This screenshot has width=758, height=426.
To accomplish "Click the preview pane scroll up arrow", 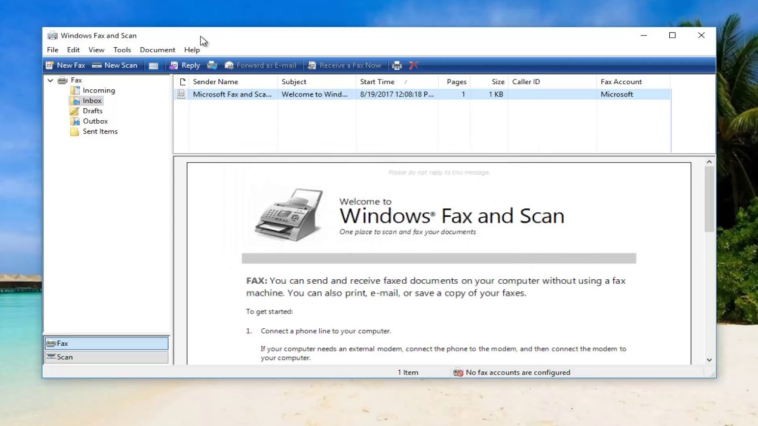I will click(709, 162).
